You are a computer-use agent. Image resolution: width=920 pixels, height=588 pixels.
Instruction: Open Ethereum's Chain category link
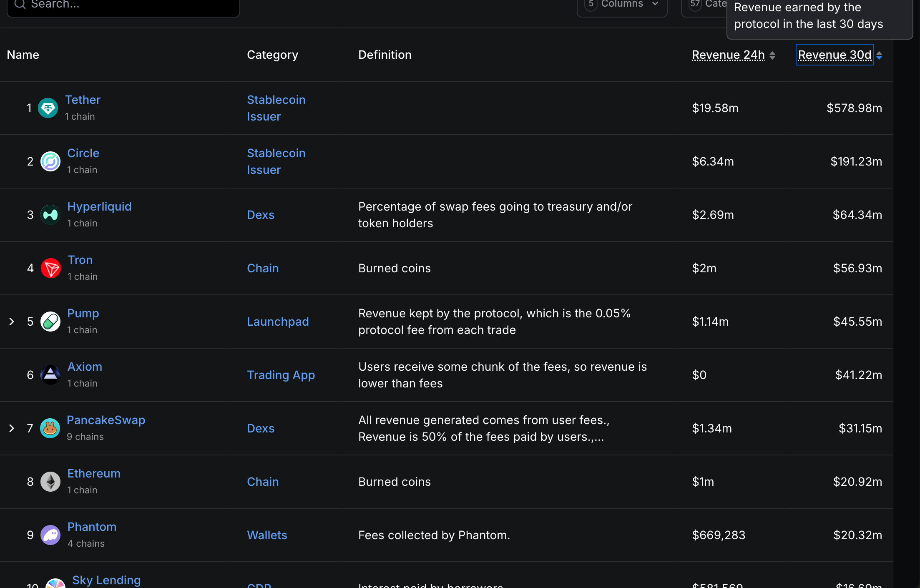pos(263,482)
